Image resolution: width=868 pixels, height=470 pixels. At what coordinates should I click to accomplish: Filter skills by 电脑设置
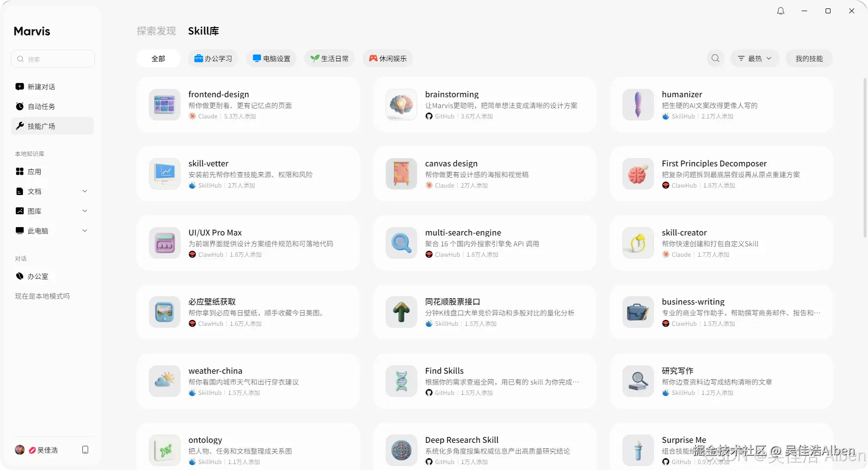click(x=271, y=58)
